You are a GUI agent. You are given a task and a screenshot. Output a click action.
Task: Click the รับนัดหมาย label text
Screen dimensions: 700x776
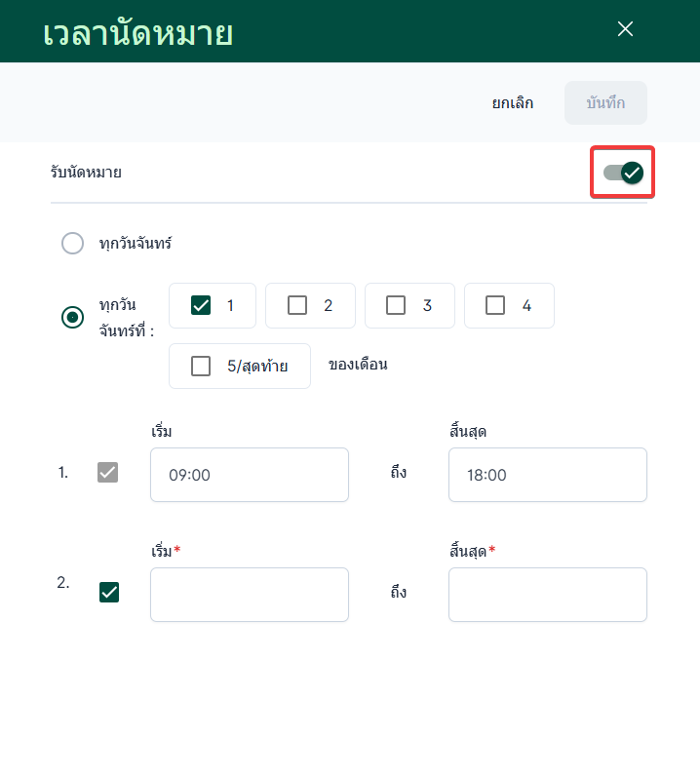[87, 173]
